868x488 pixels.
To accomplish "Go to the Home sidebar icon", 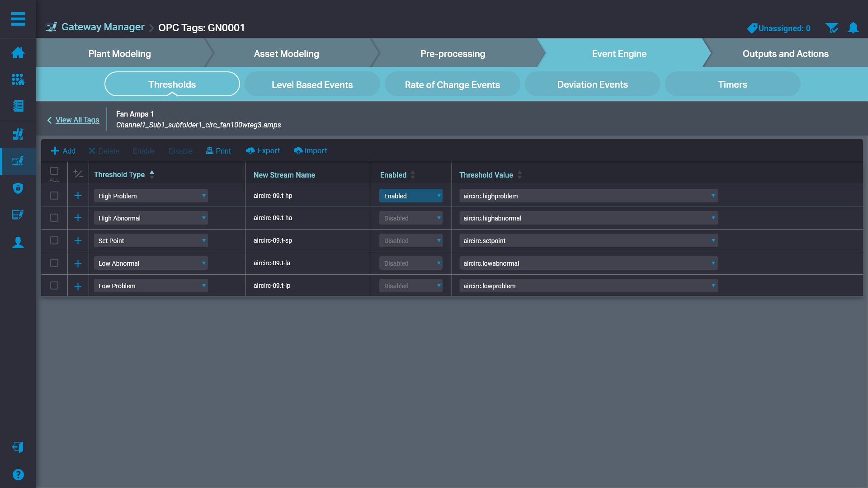I will 18,52.
